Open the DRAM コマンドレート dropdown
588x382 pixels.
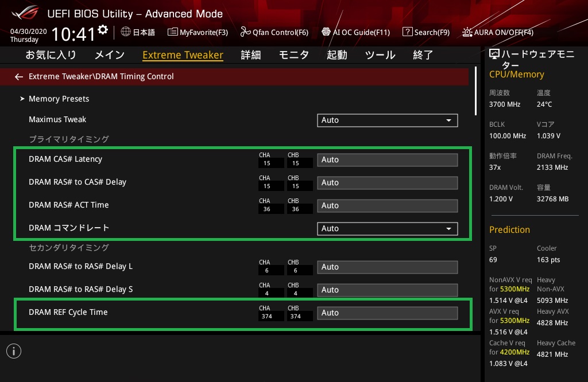point(388,228)
